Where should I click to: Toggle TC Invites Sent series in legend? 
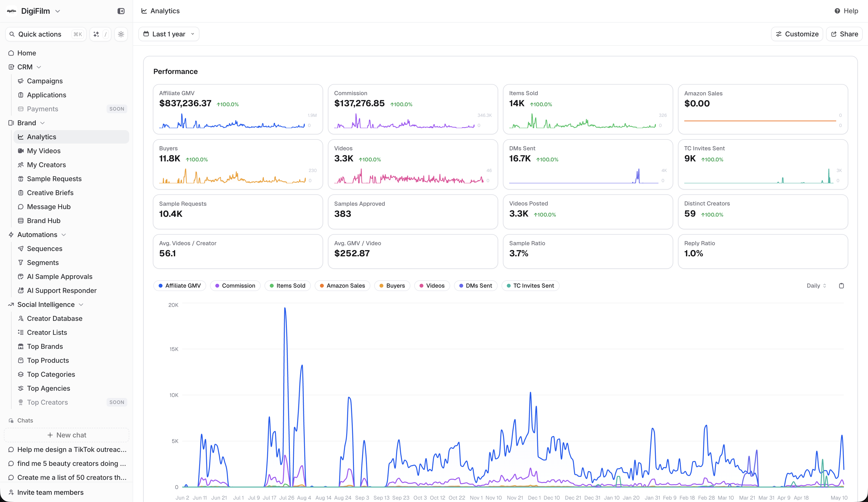coord(530,286)
